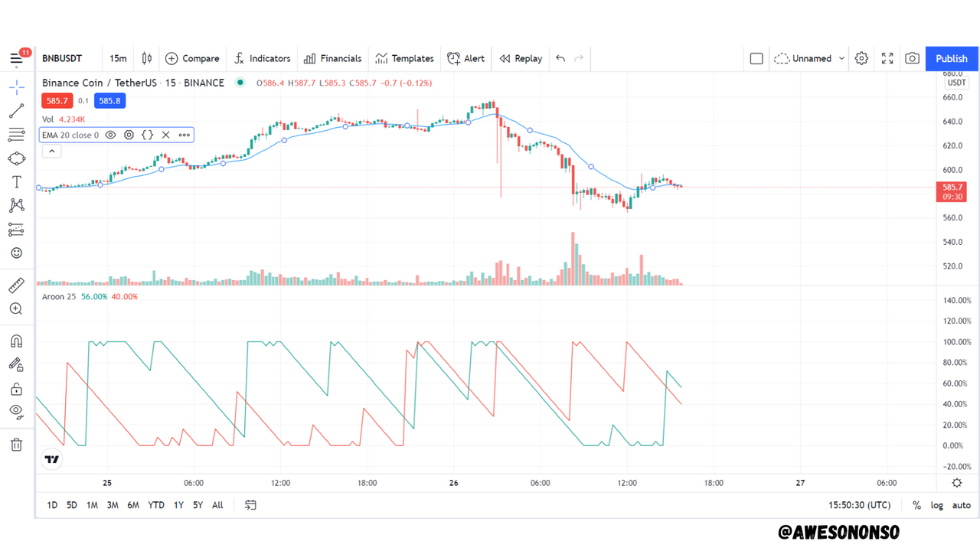Select the 1D time range

click(52, 505)
